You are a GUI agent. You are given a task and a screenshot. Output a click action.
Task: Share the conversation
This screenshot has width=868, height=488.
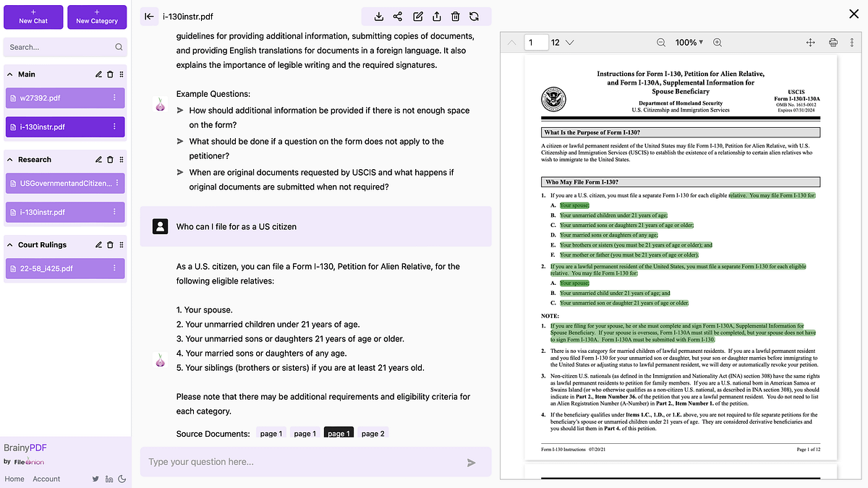[x=399, y=16]
